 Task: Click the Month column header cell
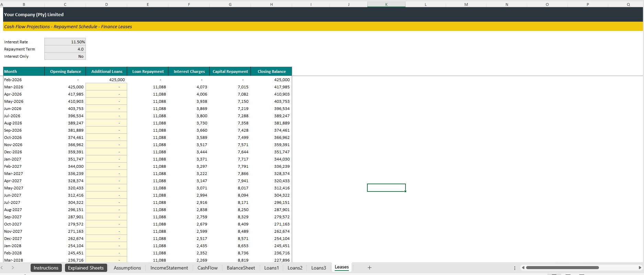tap(24, 71)
